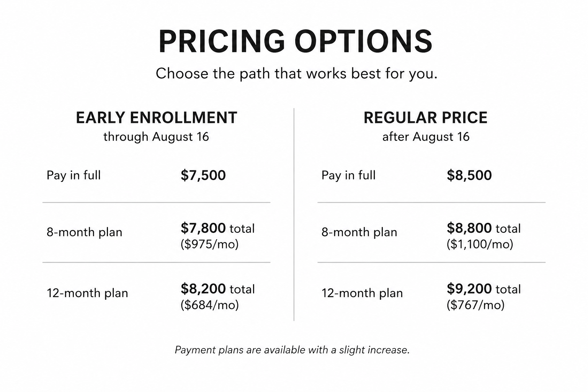This screenshot has width=588, height=392.
Task: Click the ($767/mo) monthly amount
Action: 475,305
